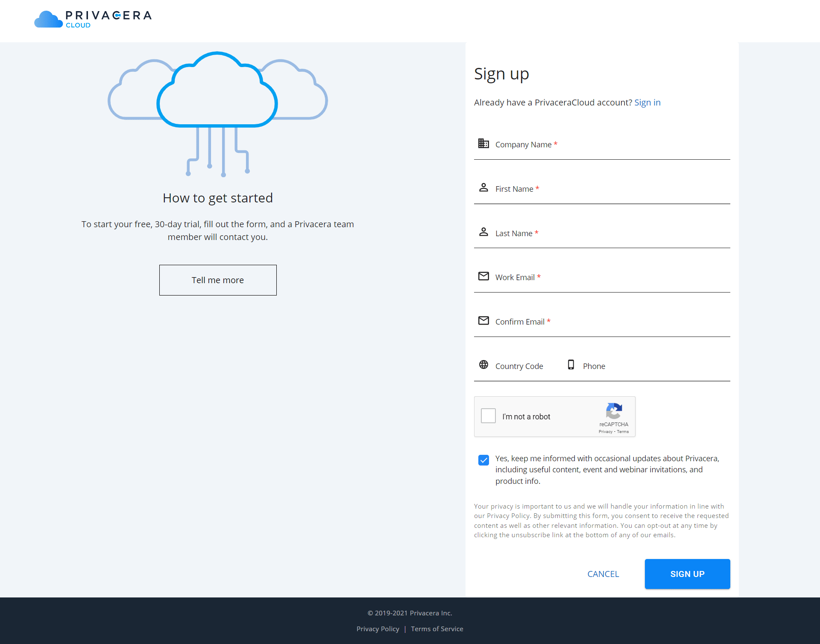820x644 pixels.
Task: Click the envelope icon beside Work Email
Action: 483,276
